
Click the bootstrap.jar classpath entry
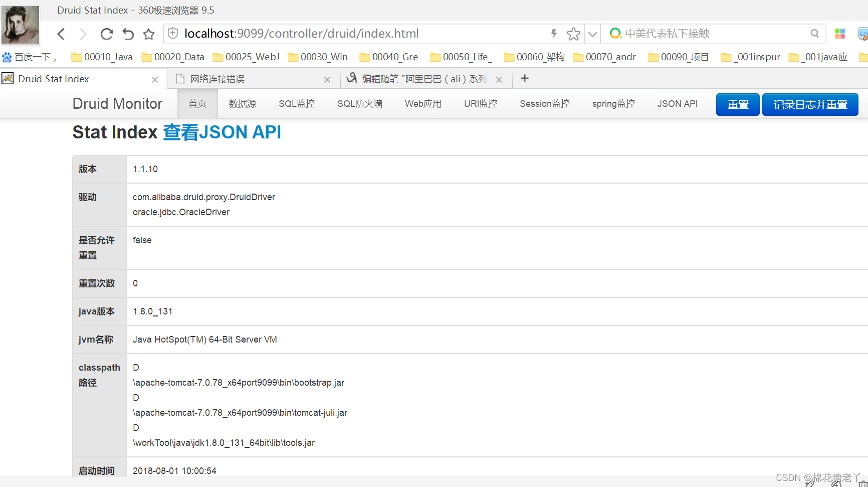239,383
